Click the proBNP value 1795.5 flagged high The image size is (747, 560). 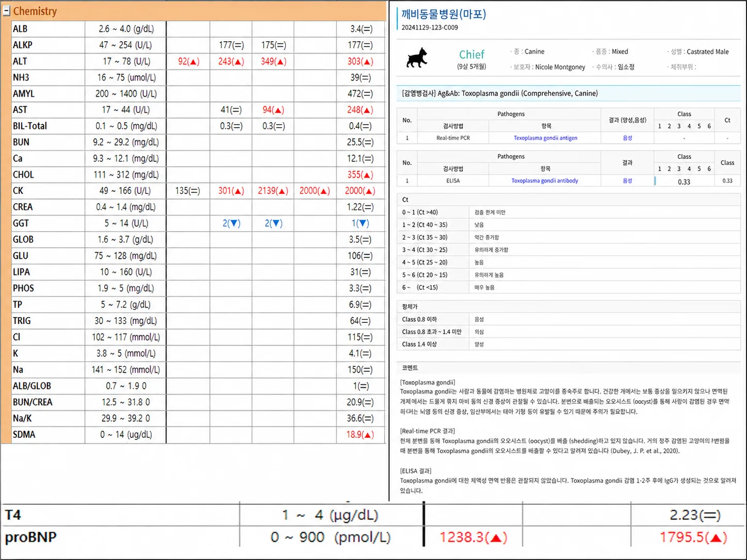click(694, 537)
